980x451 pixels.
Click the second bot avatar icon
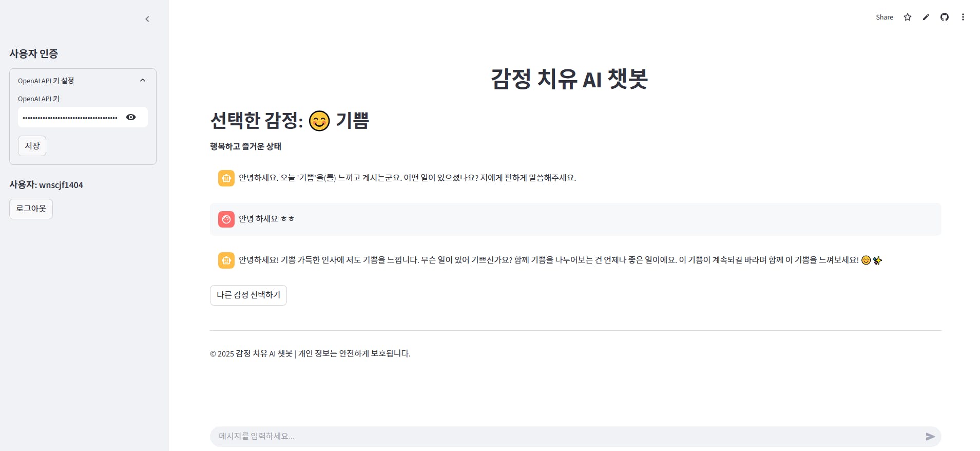click(x=226, y=260)
